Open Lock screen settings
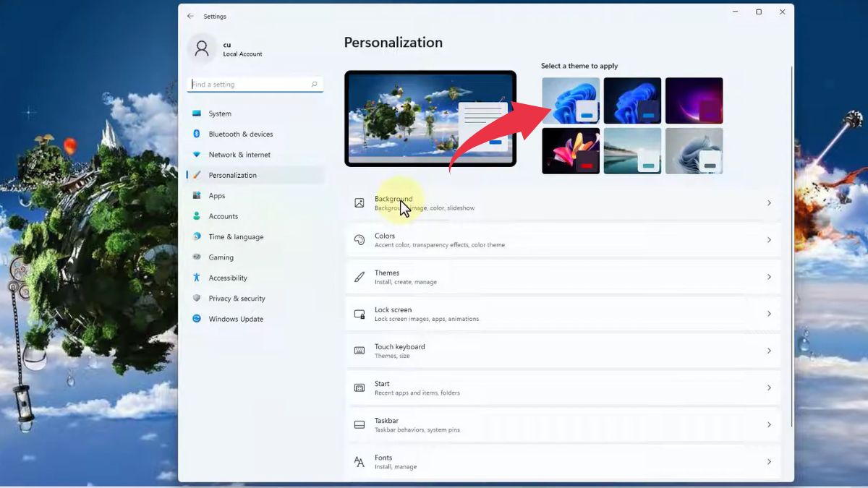This screenshot has height=488, width=868. pyautogui.click(x=563, y=314)
